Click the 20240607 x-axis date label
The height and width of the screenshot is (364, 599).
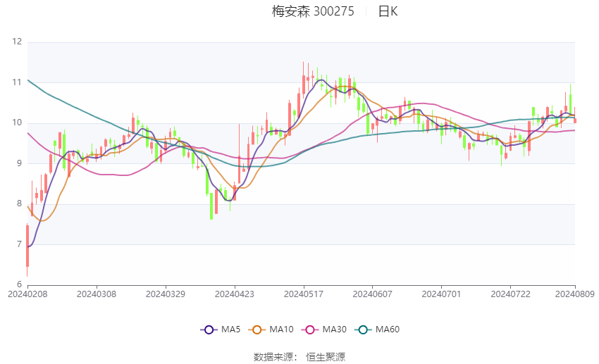(x=373, y=294)
